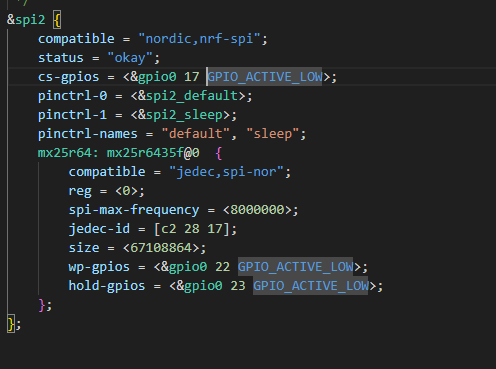Click the "default" string in pinctrl-names
The width and height of the screenshot is (496, 369).
(x=196, y=134)
